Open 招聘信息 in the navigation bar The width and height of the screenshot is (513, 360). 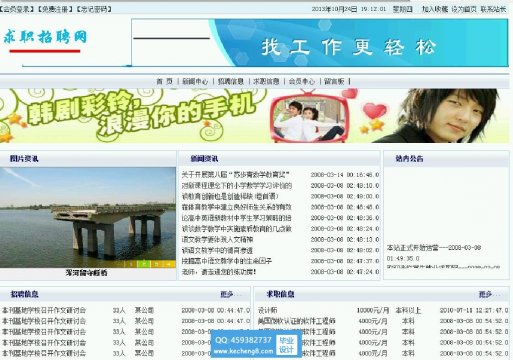(x=231, y=81)
